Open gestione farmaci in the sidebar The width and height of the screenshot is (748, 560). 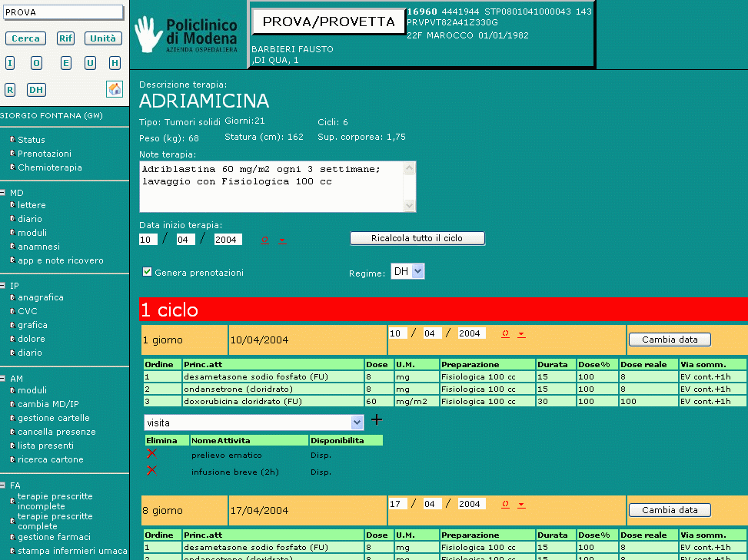pyautogui.click(x=54, y=537)
